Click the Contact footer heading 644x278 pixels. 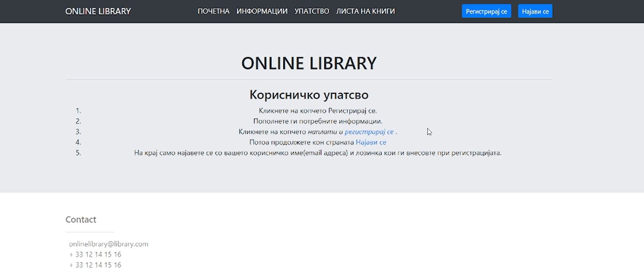pos(81,220)
